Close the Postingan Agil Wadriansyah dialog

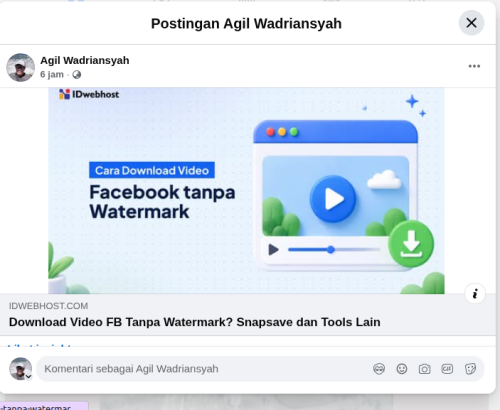point(471,23)
